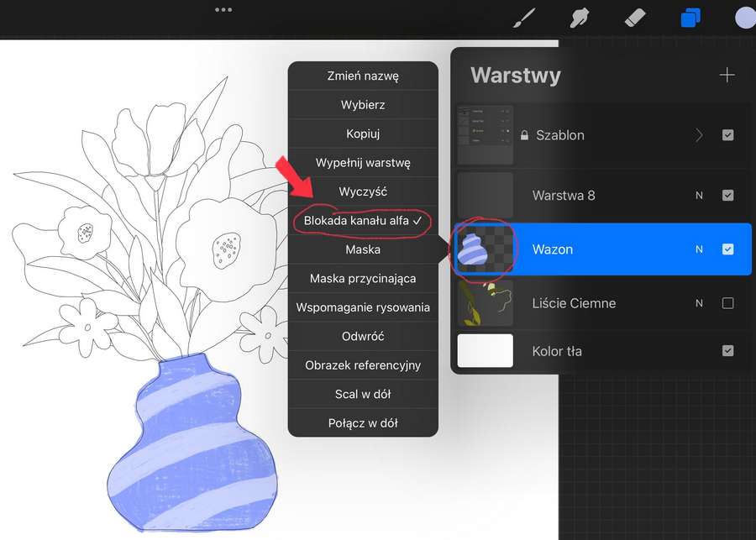Add a new layer with plus icon
This screenshot has width=756, height=540.
[727, 76]
